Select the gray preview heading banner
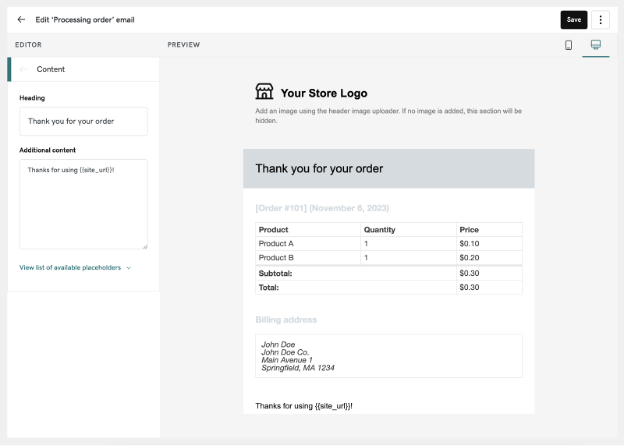 point(388,168)
